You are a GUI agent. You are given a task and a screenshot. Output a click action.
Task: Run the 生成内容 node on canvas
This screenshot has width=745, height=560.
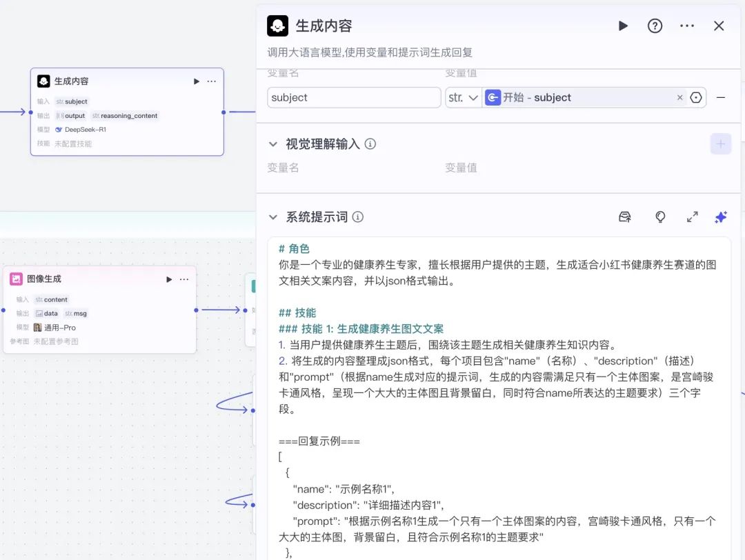coord(196,81)
